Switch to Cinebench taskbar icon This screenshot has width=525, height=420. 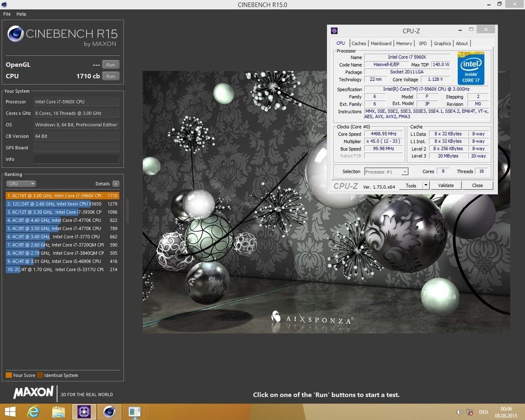pos(109,412)
